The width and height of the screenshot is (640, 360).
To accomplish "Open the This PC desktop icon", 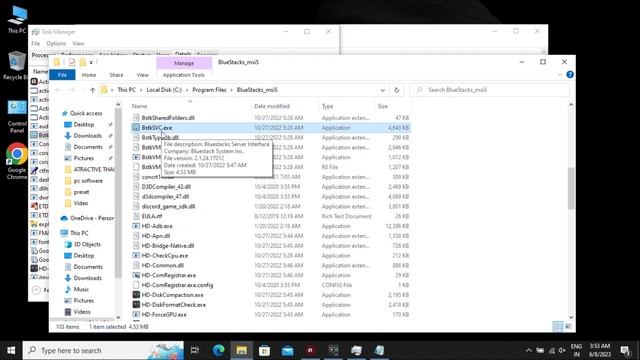I will click(17, 19).
